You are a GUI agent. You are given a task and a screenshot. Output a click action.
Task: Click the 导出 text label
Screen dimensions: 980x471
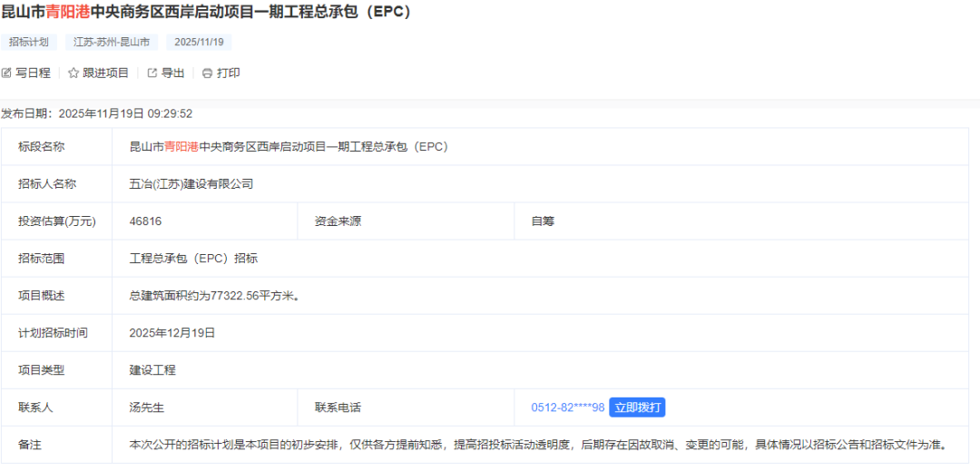tap(172, 73)
